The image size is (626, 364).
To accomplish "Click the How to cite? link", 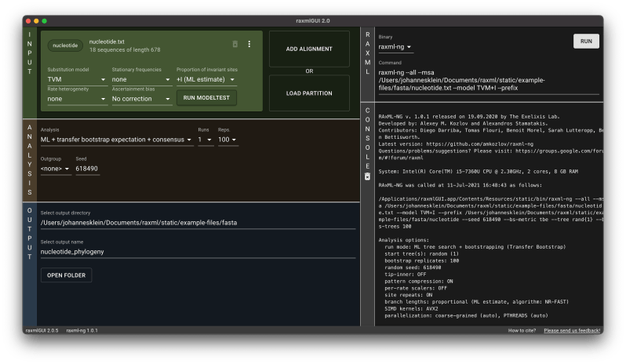I will [522, 330].
